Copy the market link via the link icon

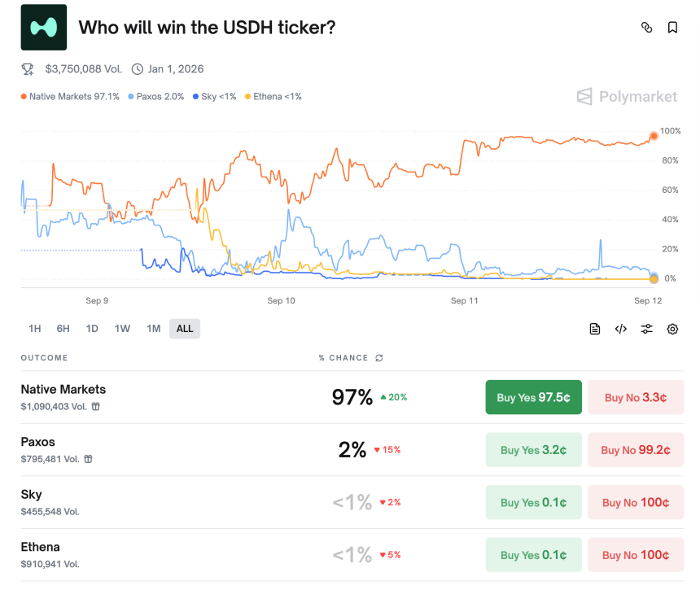[x=646, y=27]
